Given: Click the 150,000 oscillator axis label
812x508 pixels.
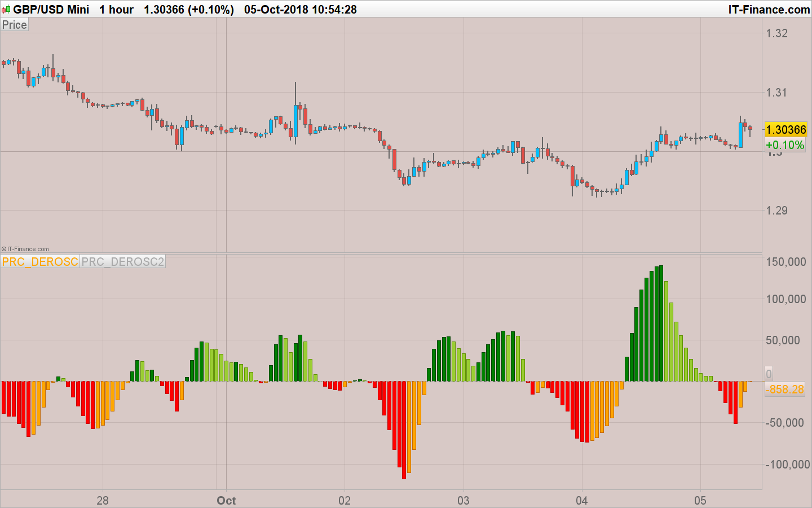Looking at the screenshot, I should [786, 262].
